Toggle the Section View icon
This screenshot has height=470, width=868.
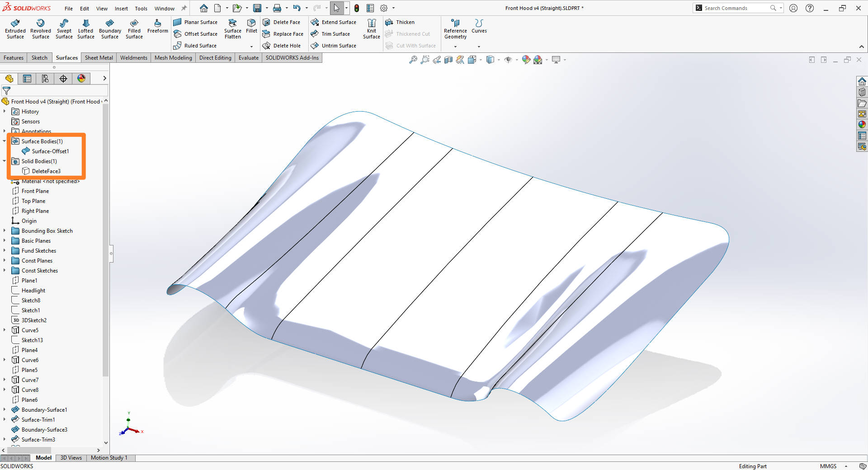(x=448, y=60)
